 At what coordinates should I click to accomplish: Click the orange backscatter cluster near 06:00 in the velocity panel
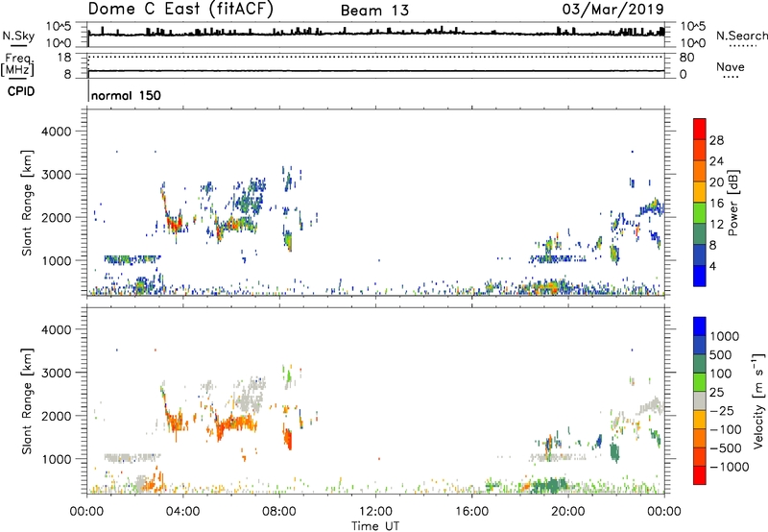[x=235, y=423]
